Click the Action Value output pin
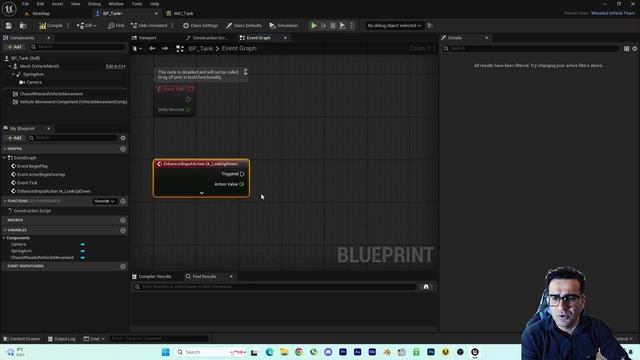Image resolution: width=640 pixels, height=360 pixels. pos(242,184)
